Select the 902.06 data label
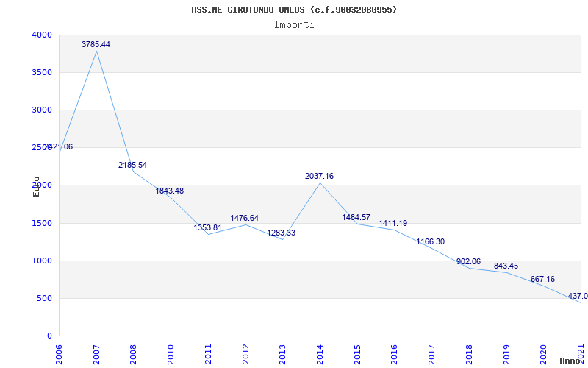 (468, 261)
